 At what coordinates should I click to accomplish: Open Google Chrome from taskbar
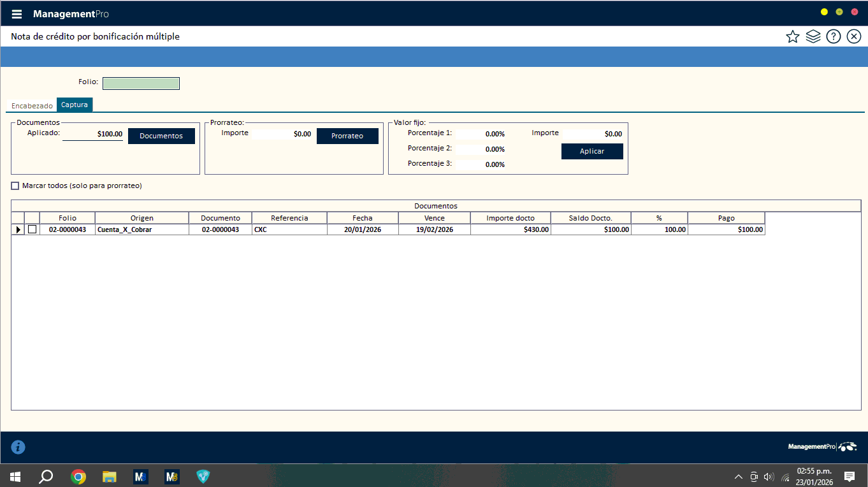point(78,476)
